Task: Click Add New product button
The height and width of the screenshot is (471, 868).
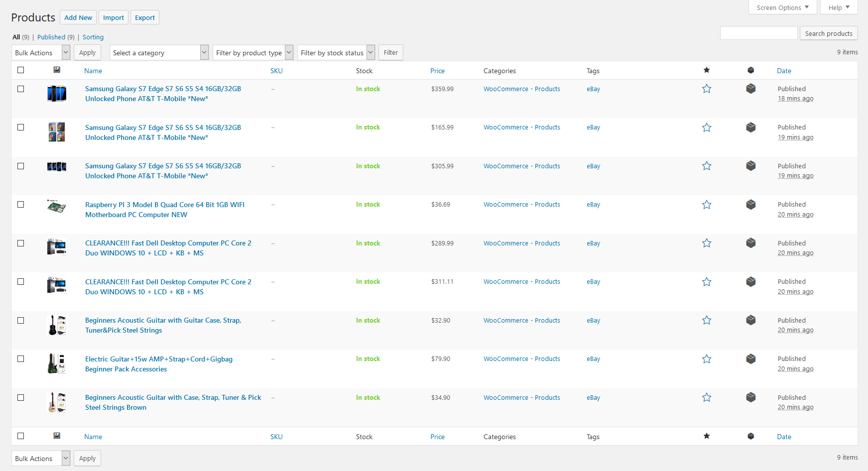Action: (78, 17)
